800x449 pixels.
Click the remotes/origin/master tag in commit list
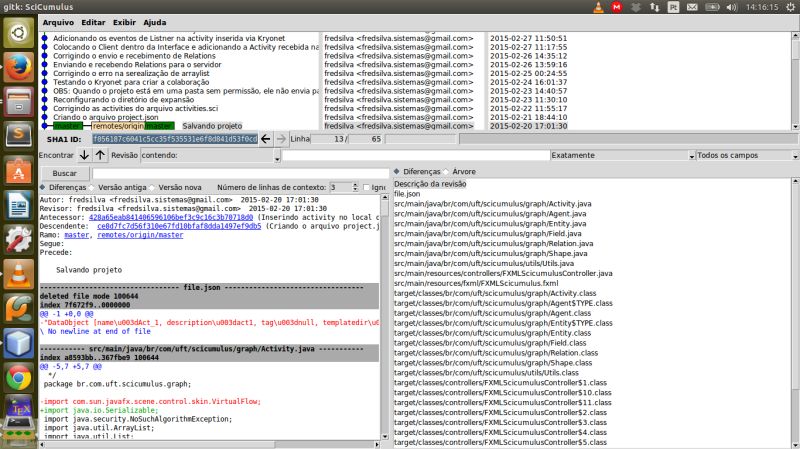133,126
